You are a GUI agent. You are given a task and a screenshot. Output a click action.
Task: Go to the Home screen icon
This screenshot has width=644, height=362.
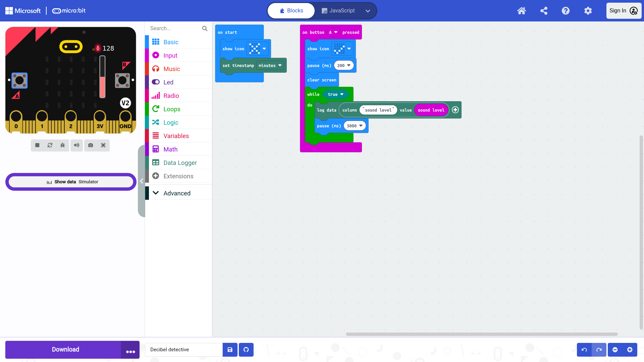click(x=521, y=11)
